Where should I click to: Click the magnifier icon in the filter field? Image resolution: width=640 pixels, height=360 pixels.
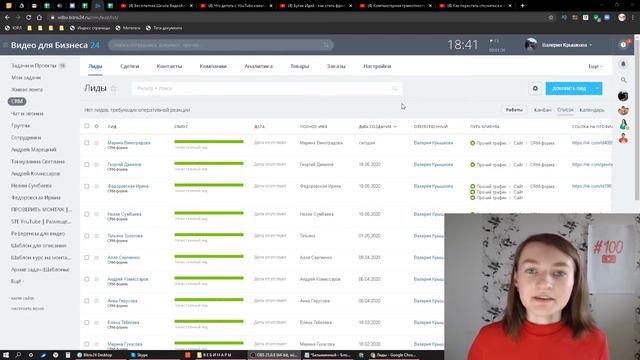point(394,88)
